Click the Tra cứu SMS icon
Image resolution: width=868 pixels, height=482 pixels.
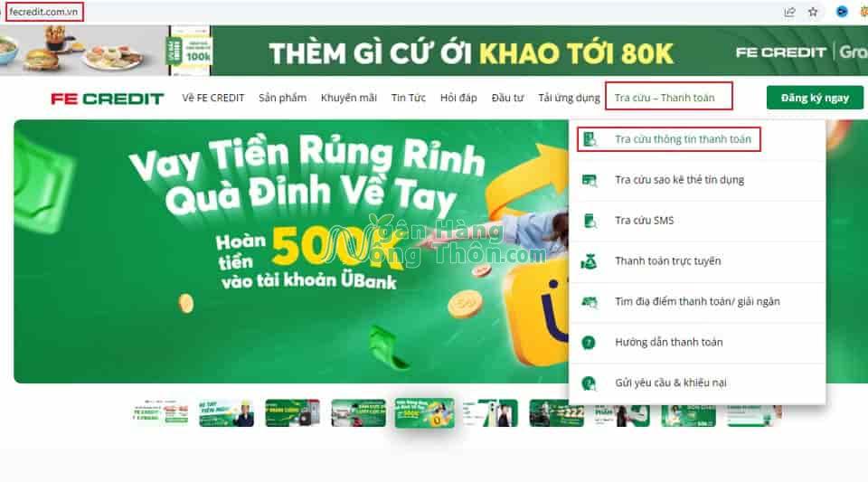coord(590,221)
